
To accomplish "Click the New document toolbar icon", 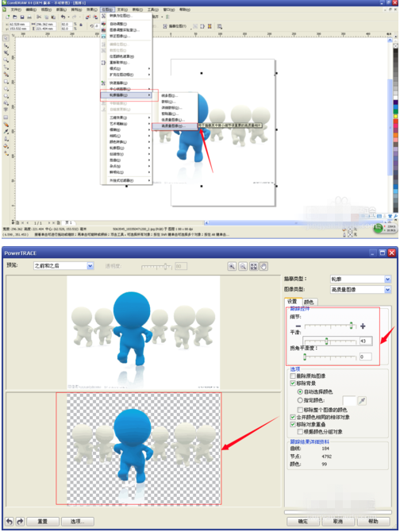I will coord(7,17).
